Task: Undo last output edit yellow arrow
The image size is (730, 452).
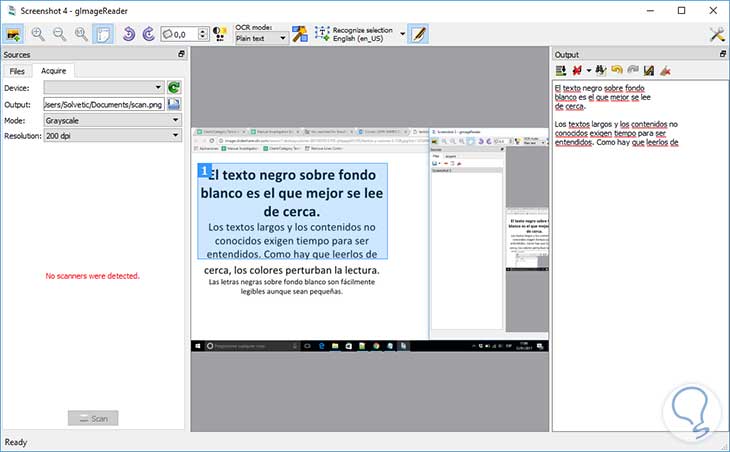Action: click(617, 70)
